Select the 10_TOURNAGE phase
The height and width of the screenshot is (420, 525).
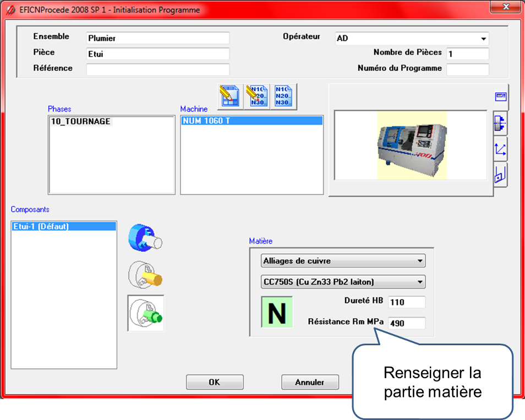tap(81, 121)
